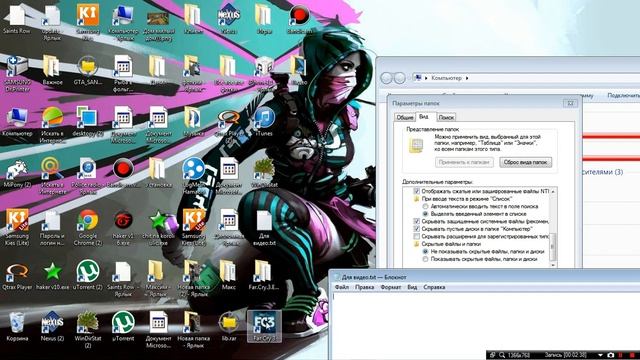Toggle Скрывать пустые диски в папке Компьютер
The image size is (640, 360).
pos(416,229)
